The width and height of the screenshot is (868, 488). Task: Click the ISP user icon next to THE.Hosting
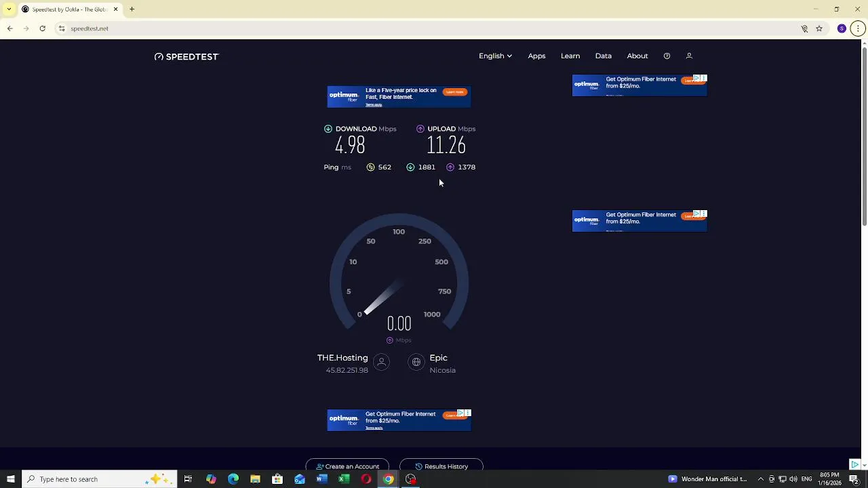click(382, 363)
